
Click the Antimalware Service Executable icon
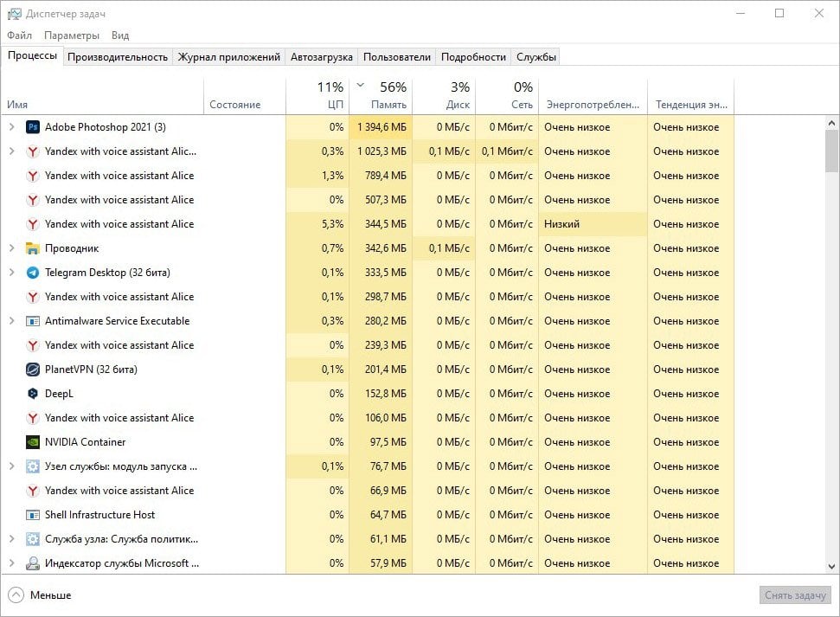coord(33,321)
